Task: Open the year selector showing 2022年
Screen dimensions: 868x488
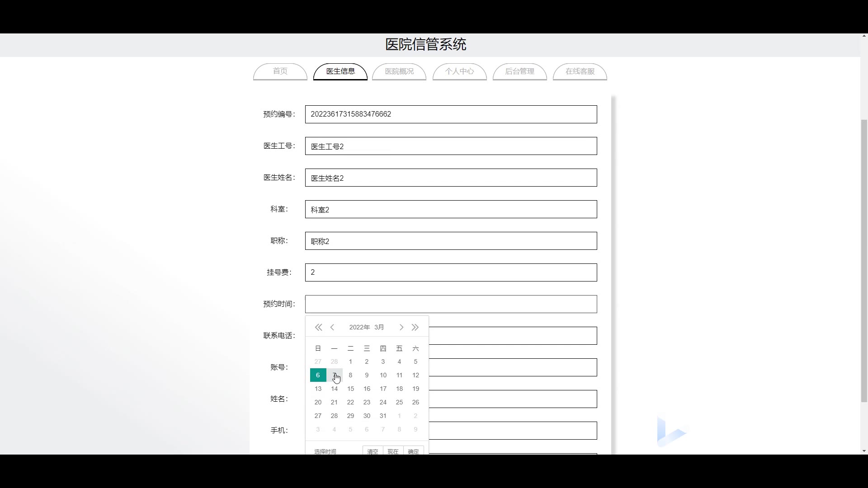Action: 359,327
